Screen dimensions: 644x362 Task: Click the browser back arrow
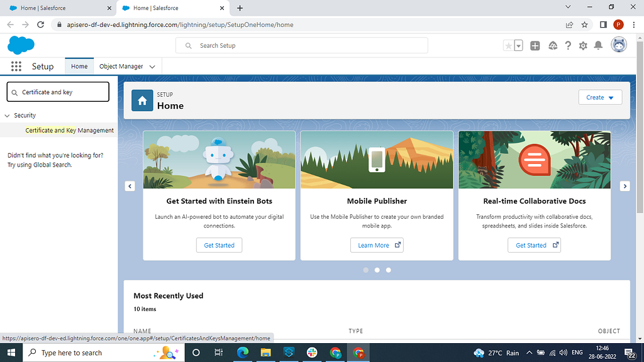coord(10,25)
